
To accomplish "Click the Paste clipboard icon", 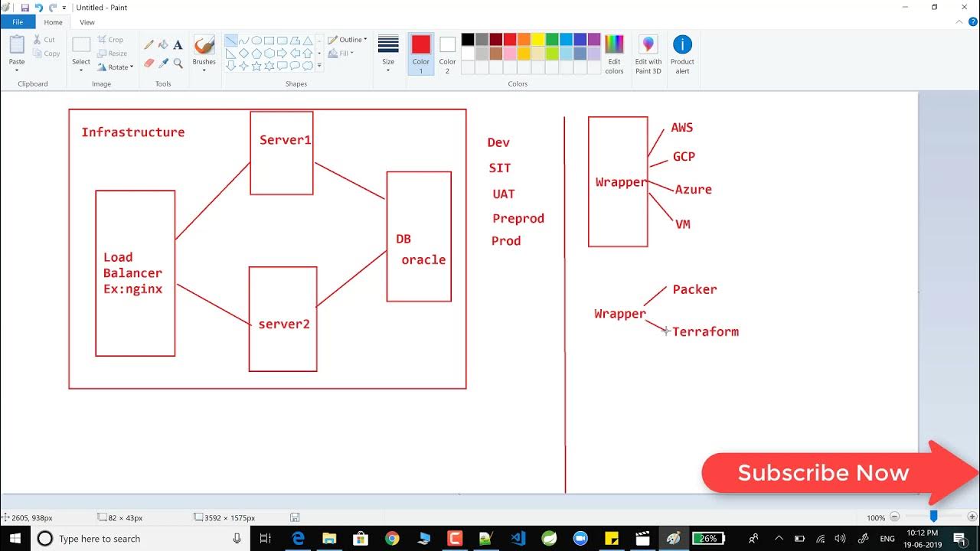I will 17,44.
